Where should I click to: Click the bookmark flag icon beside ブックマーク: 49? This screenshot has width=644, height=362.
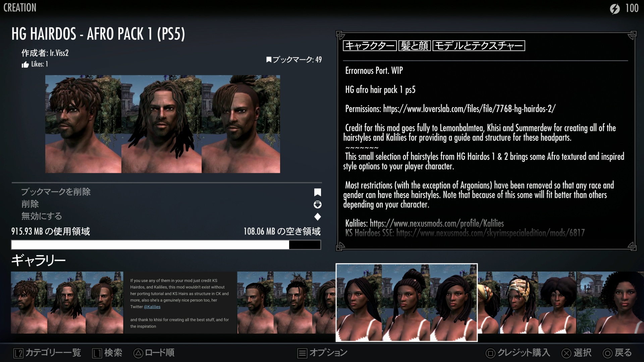269,60
